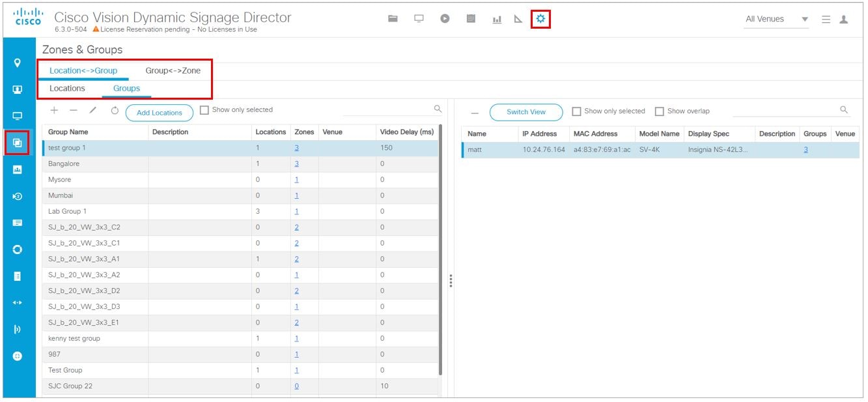
Task: Click the Library folder icon in top toolbar
Action: tap(393, 20)
